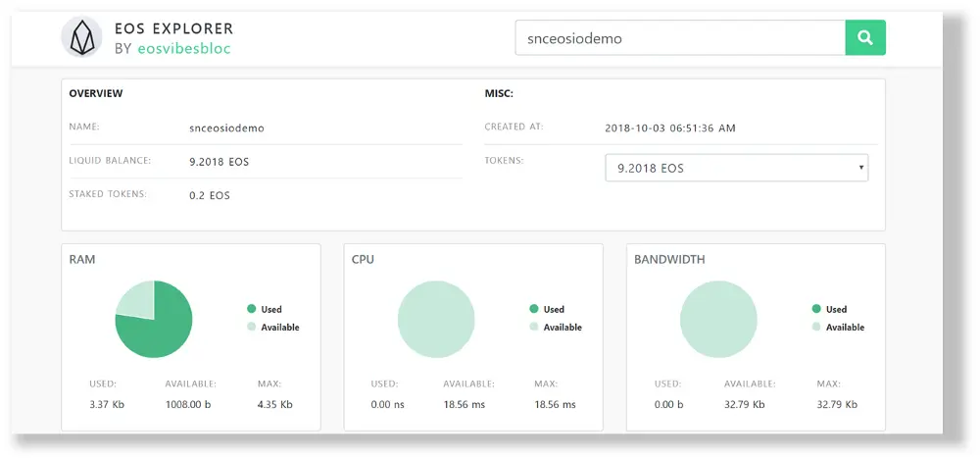Toggle the Used legend in RAM chart
The image size is (980, 461).
(265, 309)
